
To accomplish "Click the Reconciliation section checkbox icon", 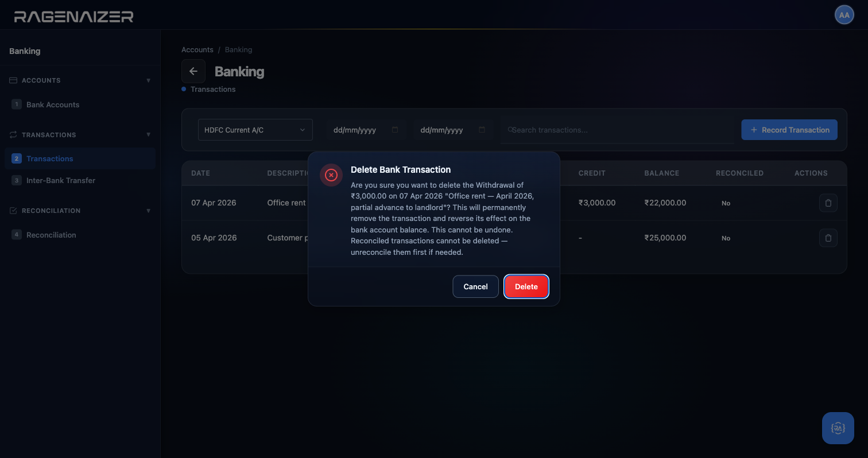I will click(13, 211).
